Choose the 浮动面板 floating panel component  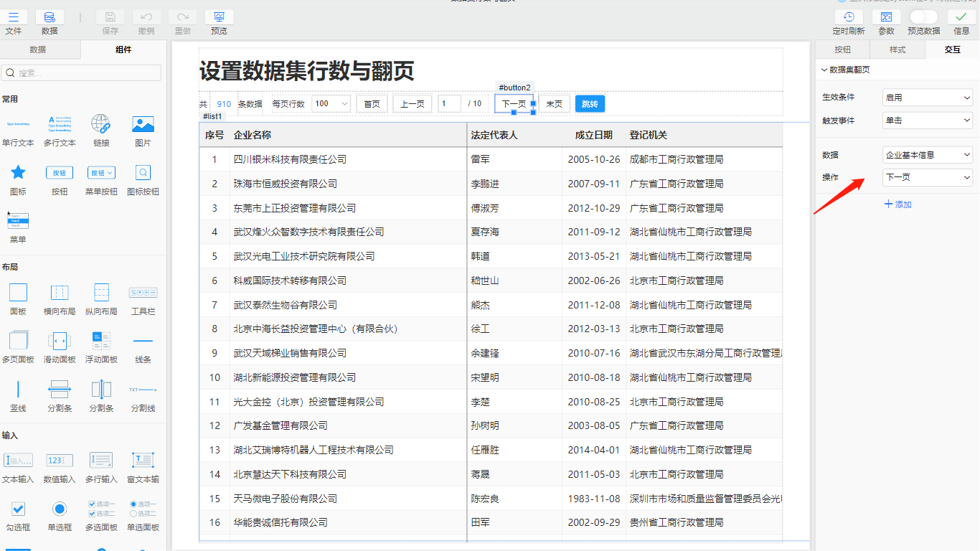pos(101,341)
